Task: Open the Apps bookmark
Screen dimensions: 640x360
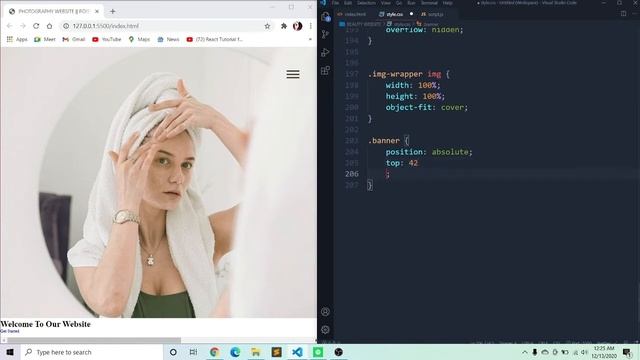Action: click(17, 40)
